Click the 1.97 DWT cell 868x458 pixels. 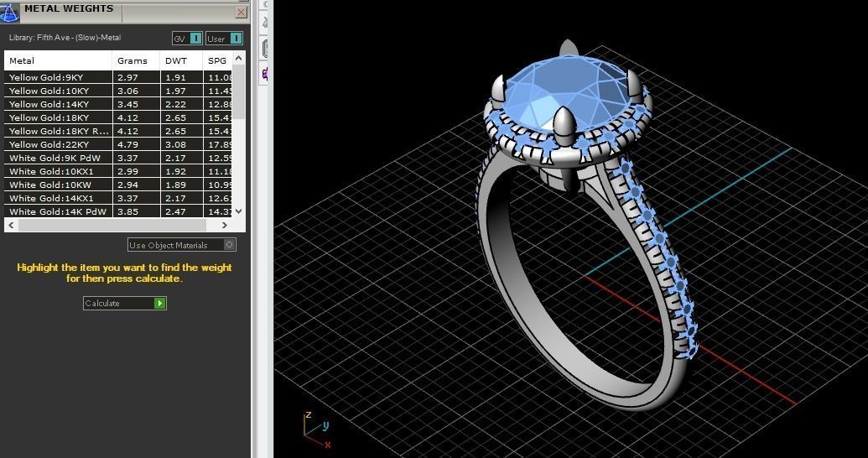pos(182,91)
